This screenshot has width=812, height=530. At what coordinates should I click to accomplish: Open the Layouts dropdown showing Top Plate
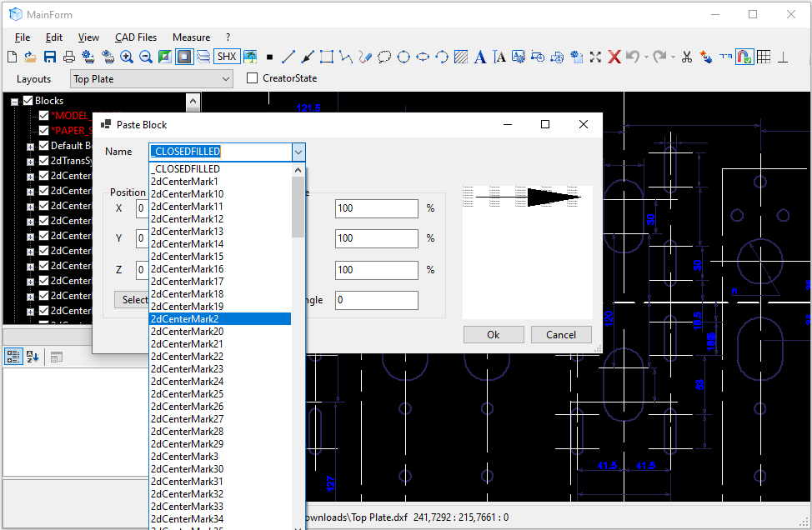click(x=225, y=77)
